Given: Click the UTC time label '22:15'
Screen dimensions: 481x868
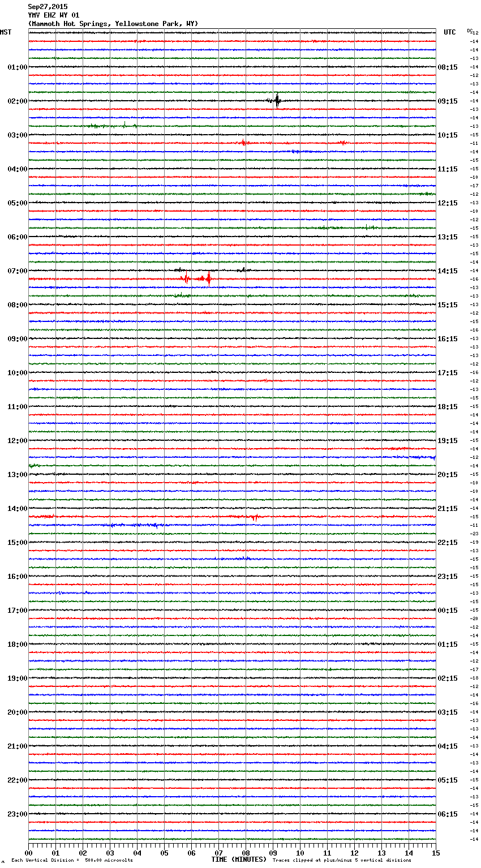Looking at the screenshot, I should pos(448,543).
